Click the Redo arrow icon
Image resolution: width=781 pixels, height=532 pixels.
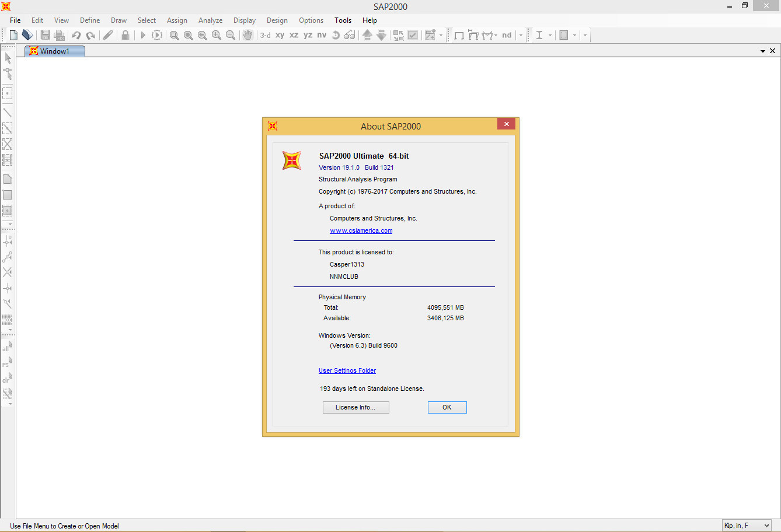point(90,35)
